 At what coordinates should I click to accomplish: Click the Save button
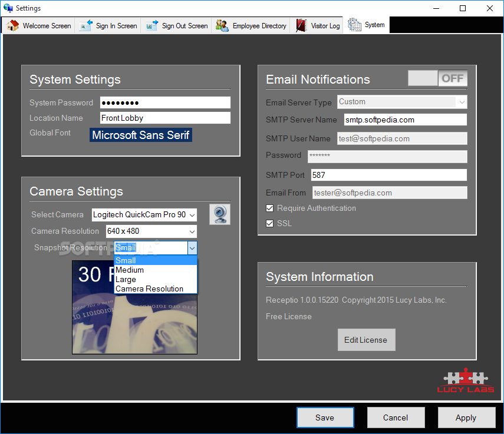click(x=325, y=418)
